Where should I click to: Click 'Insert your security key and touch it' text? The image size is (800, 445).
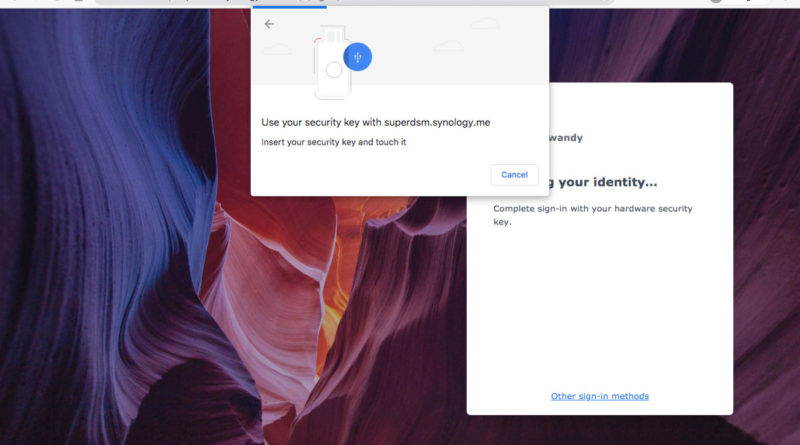click(333, 142)
